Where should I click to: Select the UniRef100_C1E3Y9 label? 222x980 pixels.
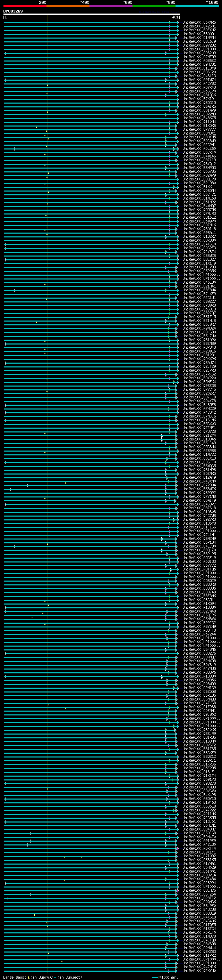pyautogui.click(x=199, y=68)
